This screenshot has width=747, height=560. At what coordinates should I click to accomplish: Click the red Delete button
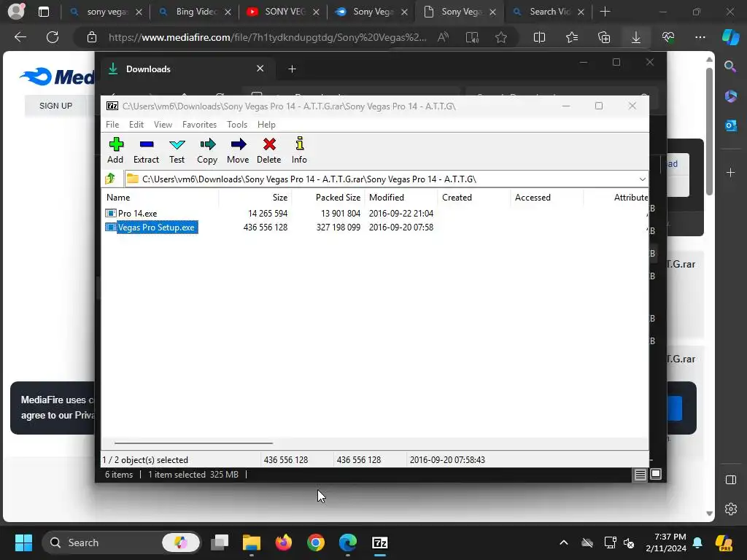click(x=269, y=150)
